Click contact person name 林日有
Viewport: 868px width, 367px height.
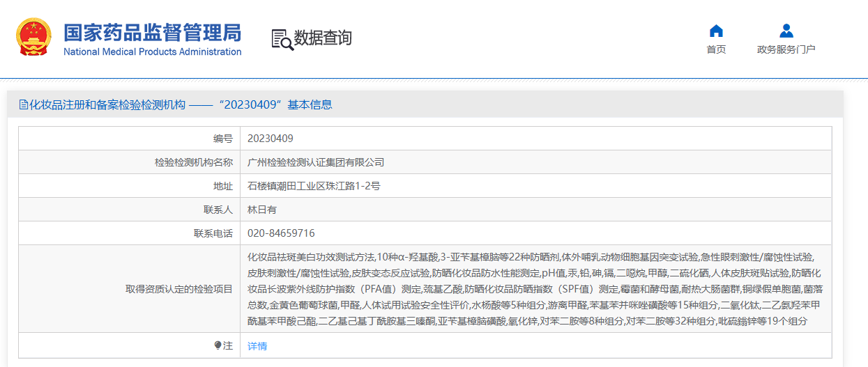(262, 210)
